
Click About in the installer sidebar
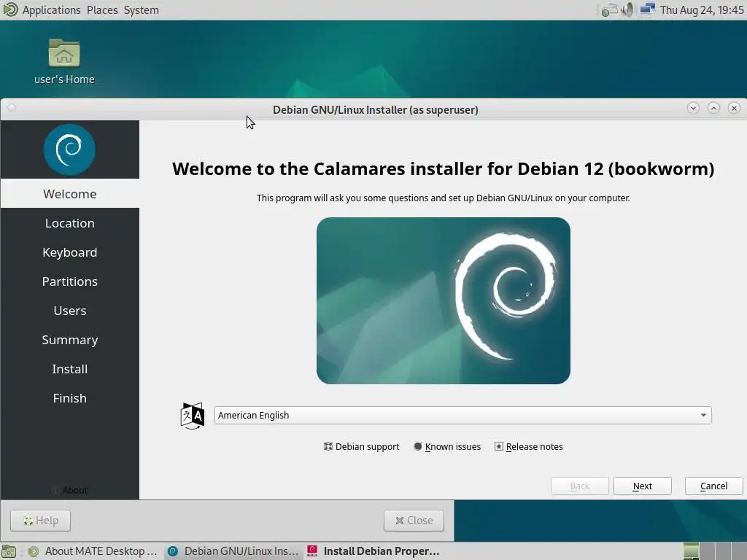click(x=69, y=490)
